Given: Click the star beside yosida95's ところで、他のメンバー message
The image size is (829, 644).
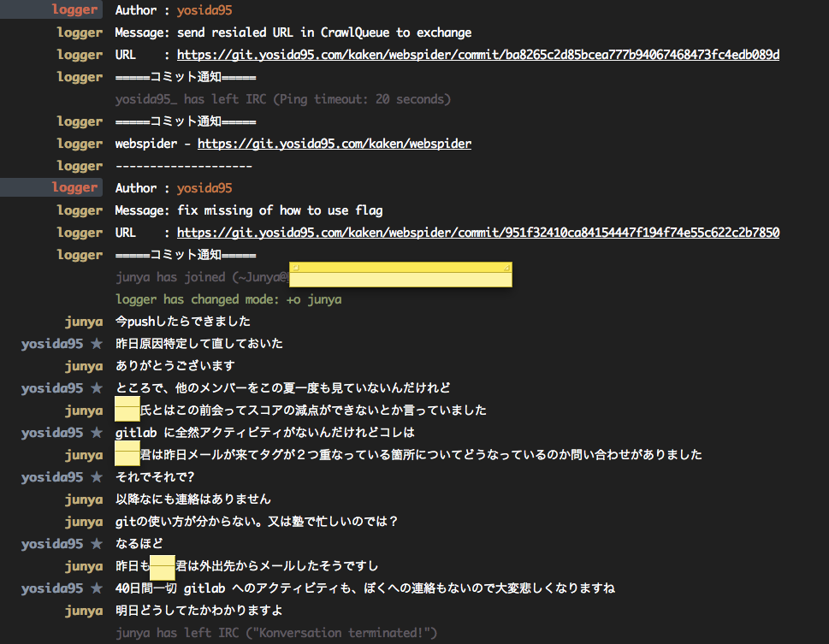Looking at the screenshot, I should point(97,388).
